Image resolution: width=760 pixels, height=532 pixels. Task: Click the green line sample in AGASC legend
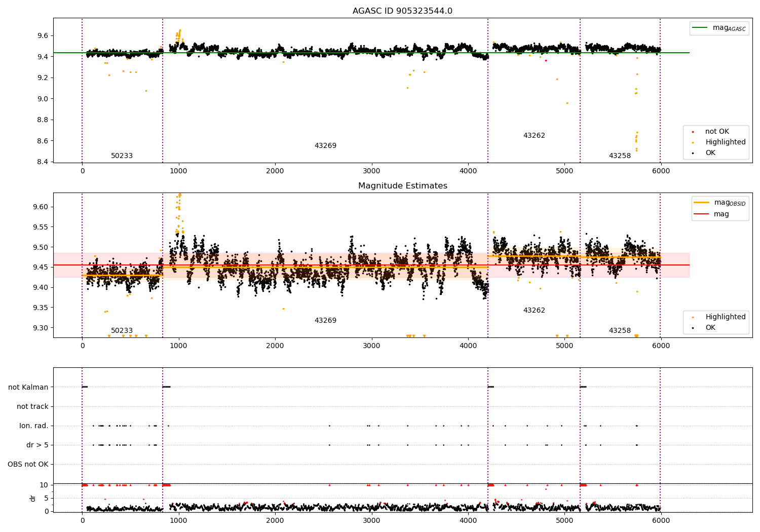(x=700, y=28)
